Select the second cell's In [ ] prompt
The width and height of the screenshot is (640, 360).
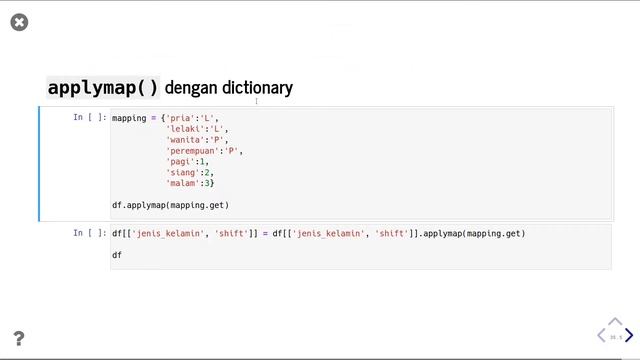pyautogui.click(x=90, y=233)
